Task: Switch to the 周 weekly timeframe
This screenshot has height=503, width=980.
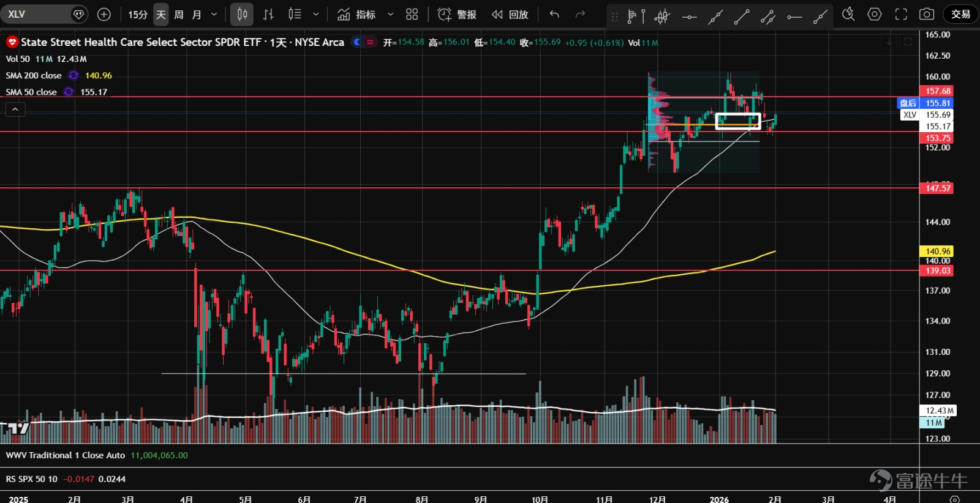Action: pyautogui.click(x=179, y=14)
